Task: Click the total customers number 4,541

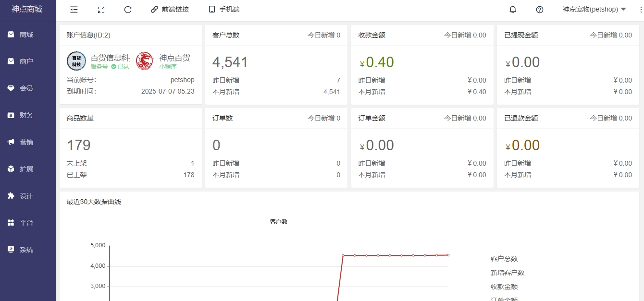Action: pos(230,62)
